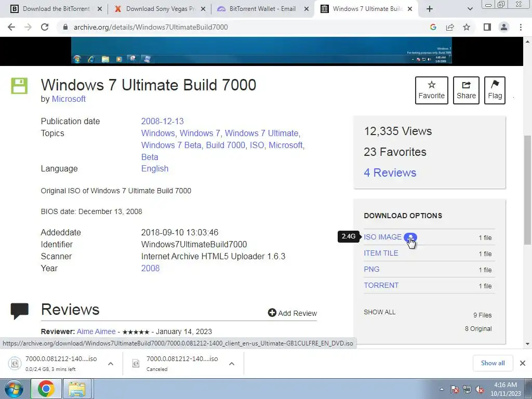
Task: Click the forward navigation arrow
Action: [x=28, y=27]
